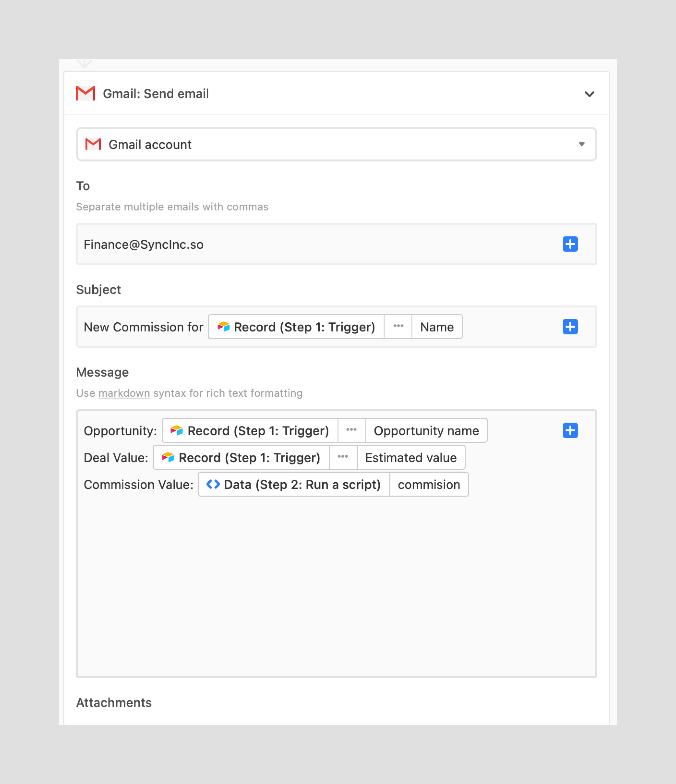
Task: Open the ellipsis on the Deal Value token
Action: pyautogui.click(x=342, y=458)
